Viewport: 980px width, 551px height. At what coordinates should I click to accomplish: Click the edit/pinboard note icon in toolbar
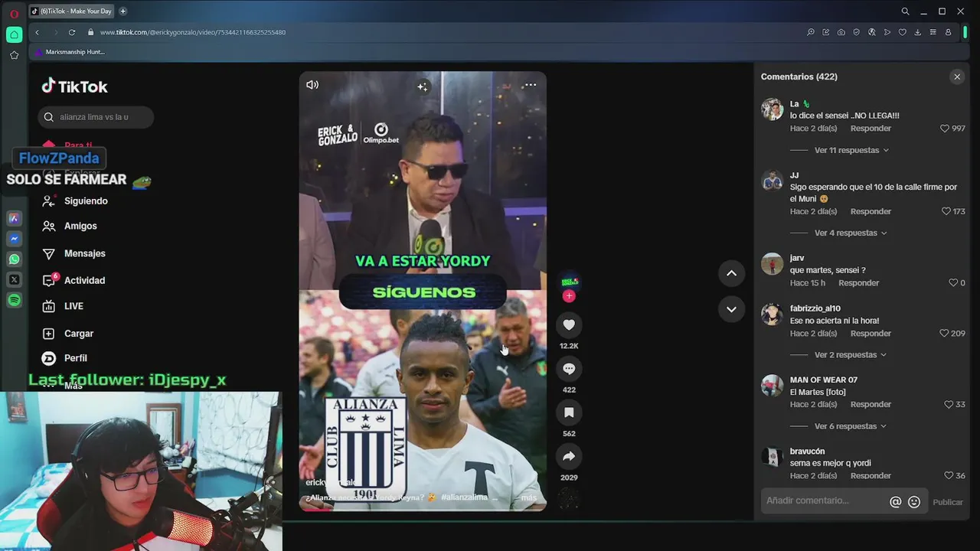[x=825, y=32]
